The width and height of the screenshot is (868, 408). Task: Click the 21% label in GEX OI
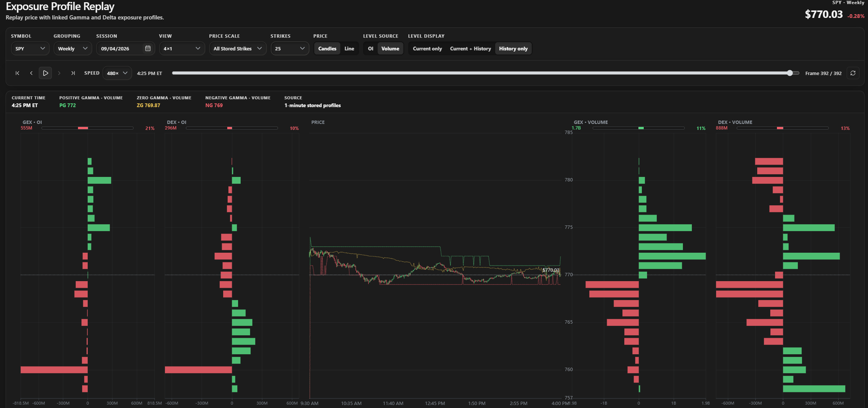point(150,128)
